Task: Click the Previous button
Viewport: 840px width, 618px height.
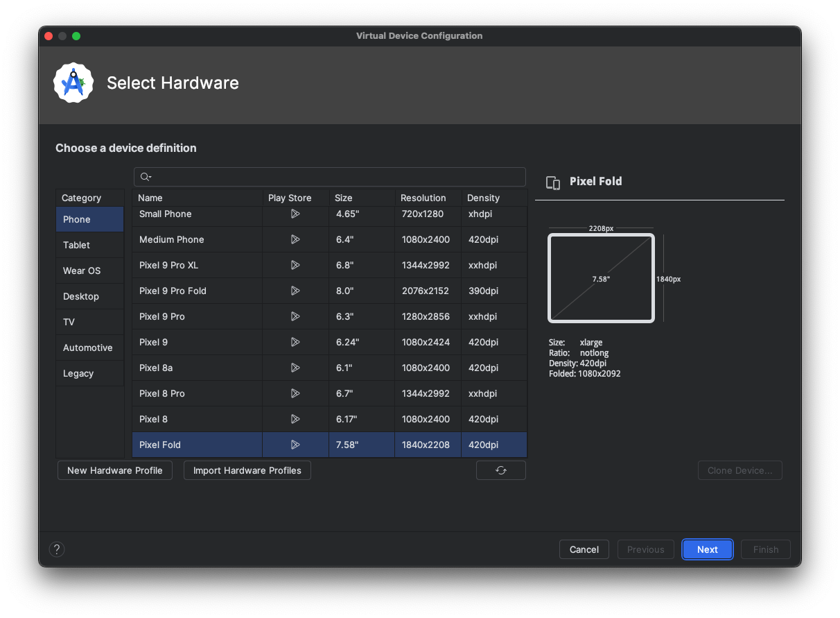Action: click(646, 549)
